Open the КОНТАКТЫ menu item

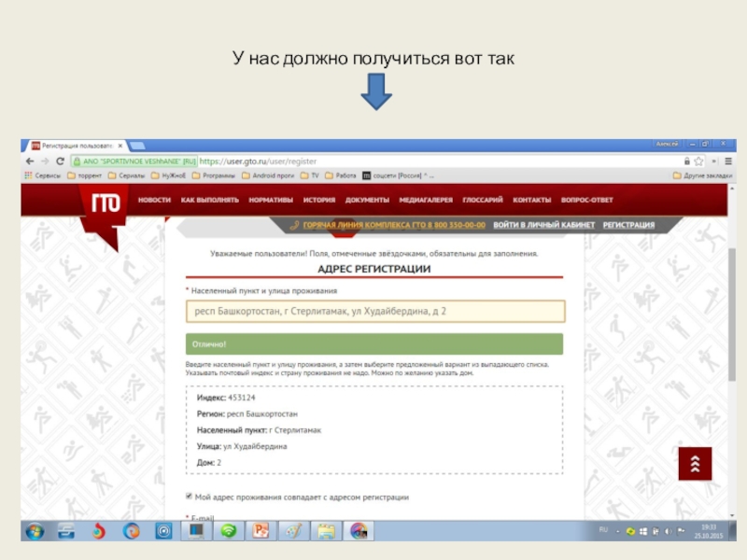(x=531, y=200)
